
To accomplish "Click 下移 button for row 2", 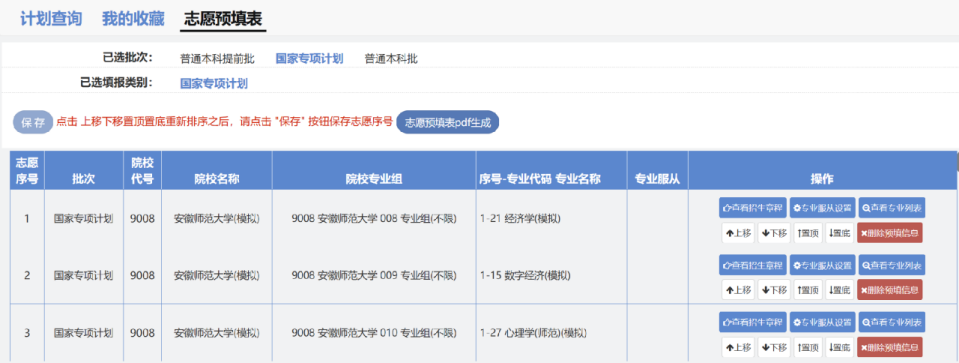I will tap(774, 290).
